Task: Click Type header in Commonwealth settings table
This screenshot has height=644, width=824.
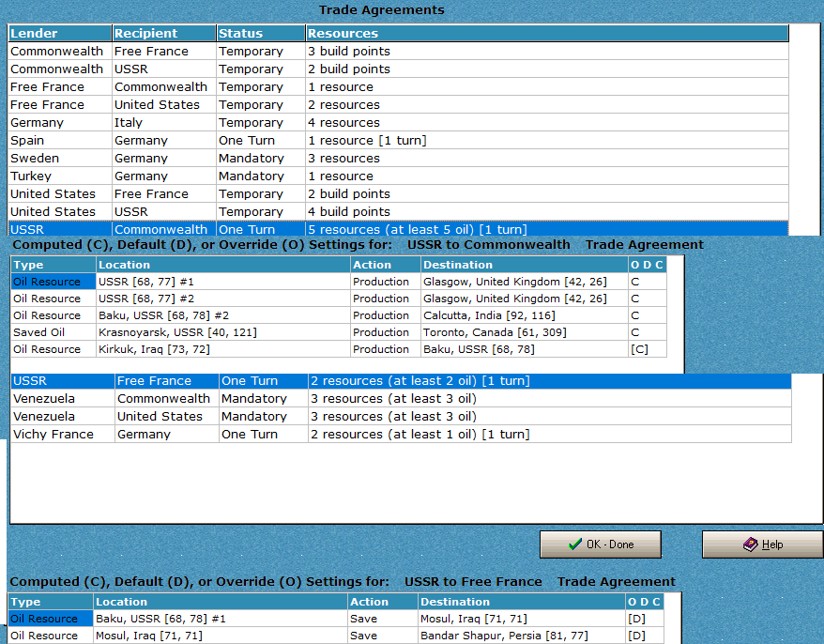Action: (53, 265)
